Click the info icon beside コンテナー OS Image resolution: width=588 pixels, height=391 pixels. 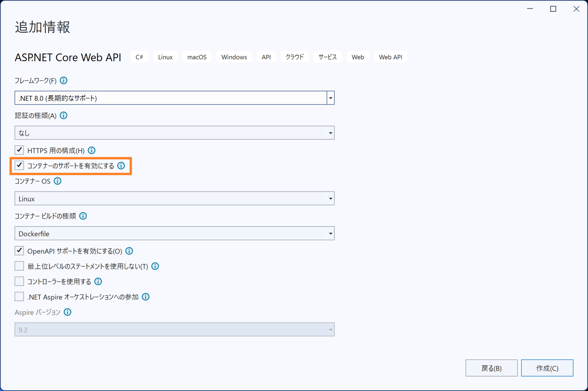(x=58, y=181)
